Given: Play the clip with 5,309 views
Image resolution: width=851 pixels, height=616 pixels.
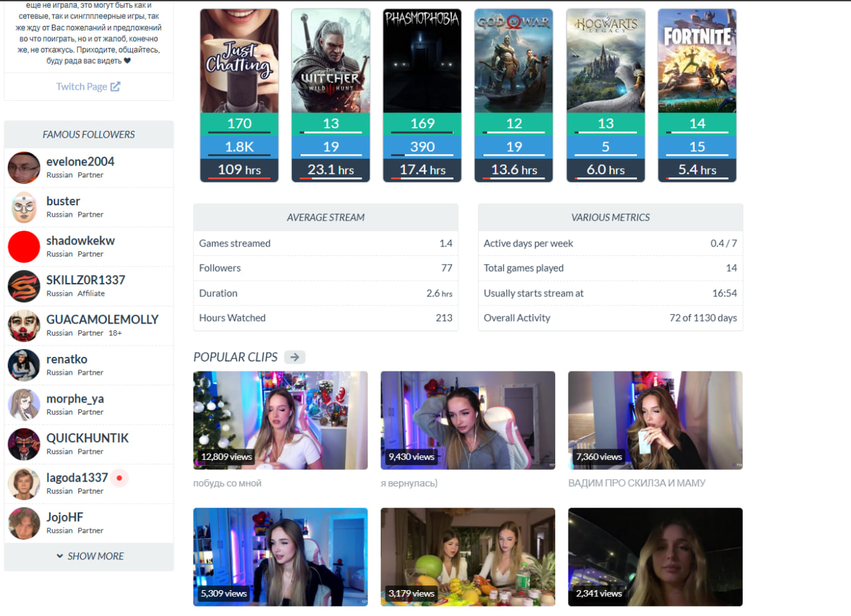Looking at the screenshot, I should pyautogui.click(x=281, y=557).
